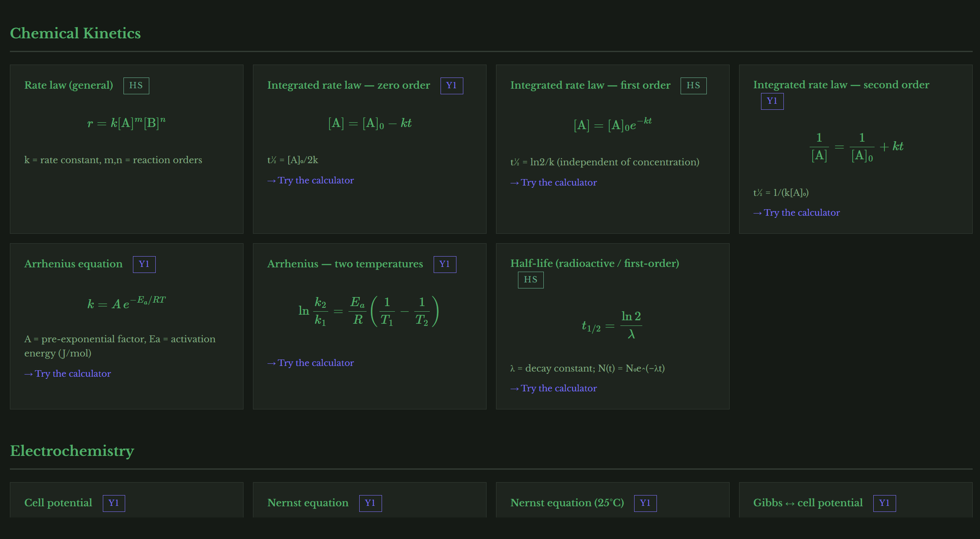Screen dimensions: 980x539
Task: Click Y1 badge on Arrhenius two temperatures
Action: [x=445, y=264]
